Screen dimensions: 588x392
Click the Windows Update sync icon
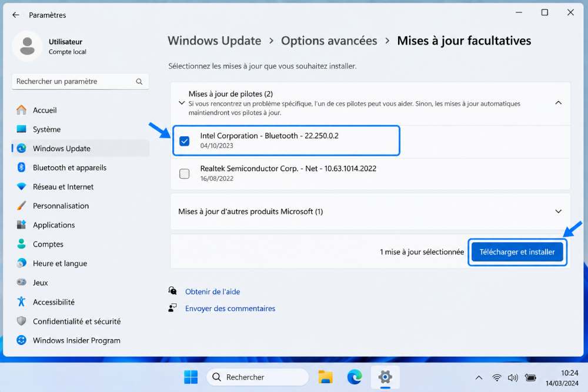[x=21, y=148]
